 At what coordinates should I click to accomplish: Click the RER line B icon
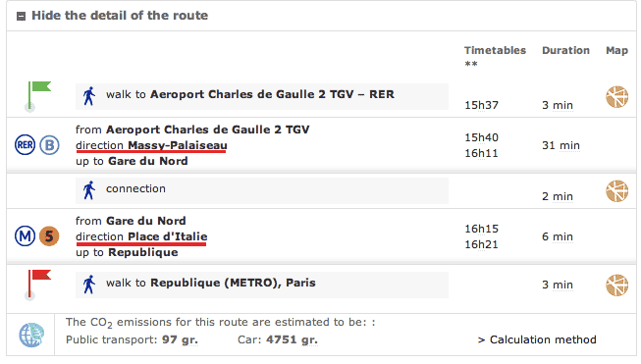(x=49, y=145)
